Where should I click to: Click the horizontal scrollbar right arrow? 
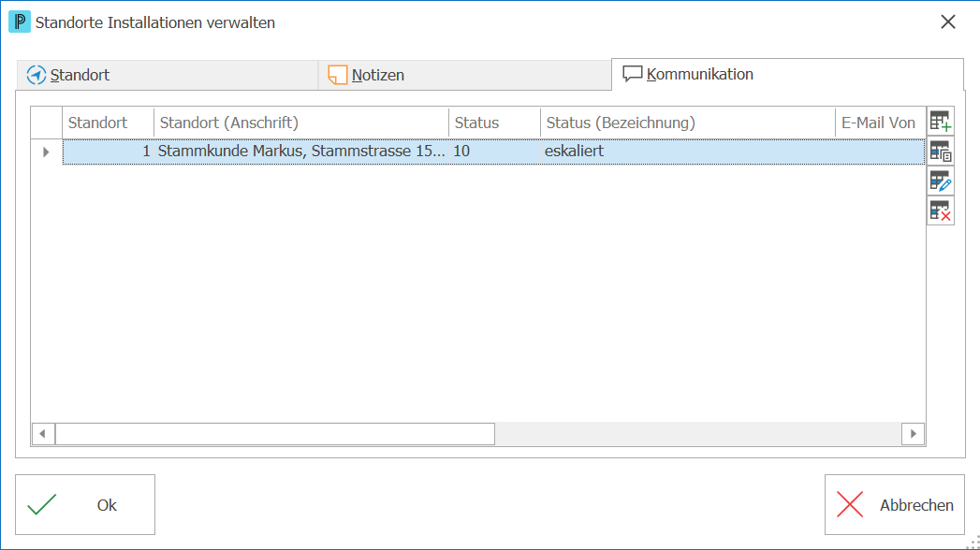click(x=914, y=434)
